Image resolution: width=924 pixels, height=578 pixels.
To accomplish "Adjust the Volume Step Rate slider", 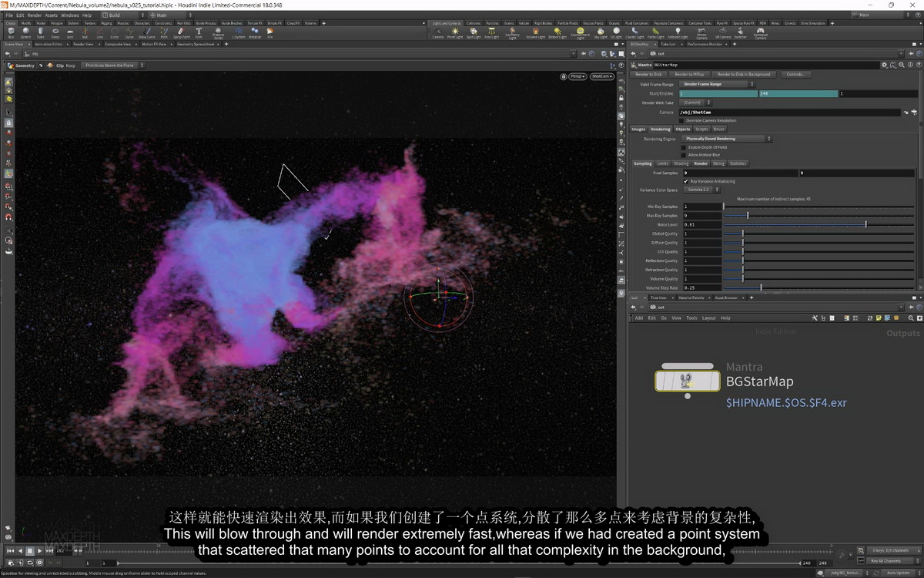I will (761, 287).
